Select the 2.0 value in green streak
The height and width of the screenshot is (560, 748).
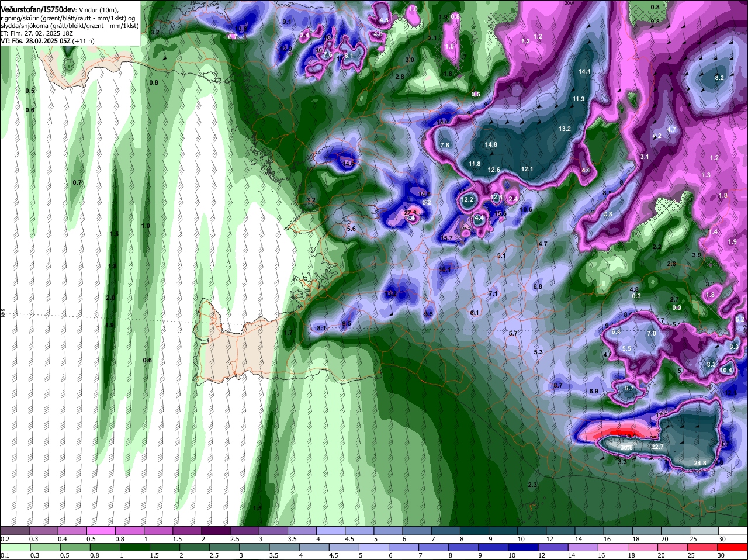click(110, 298)
